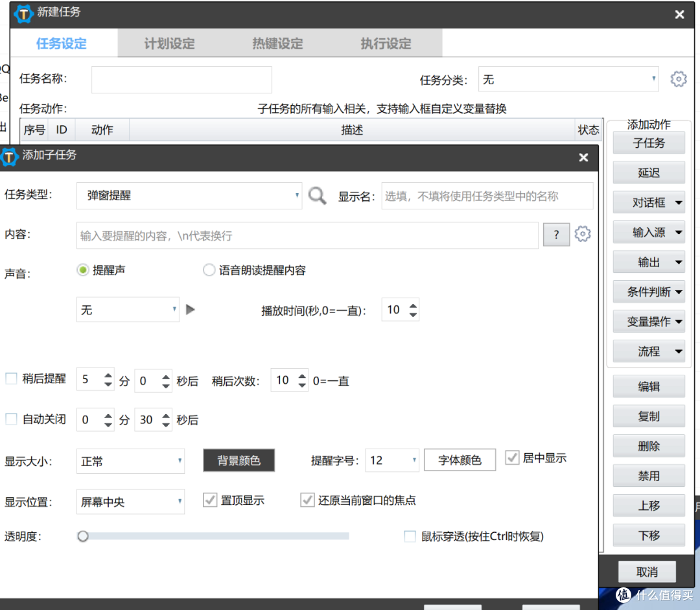Screen dimensions: 700x610
Task: Click the magnifier search icon beside task type
Action: coord(317,196)
